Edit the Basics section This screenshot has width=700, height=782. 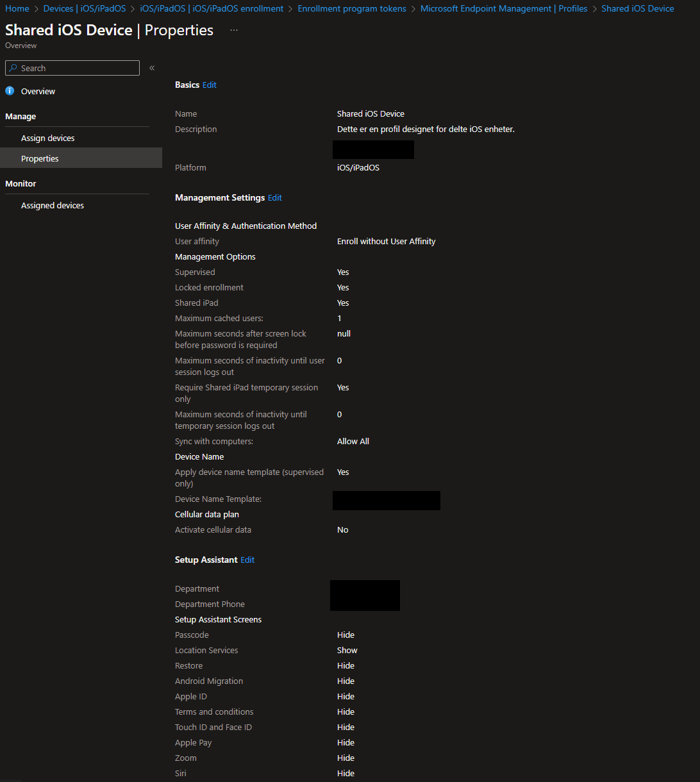point(209,85)
